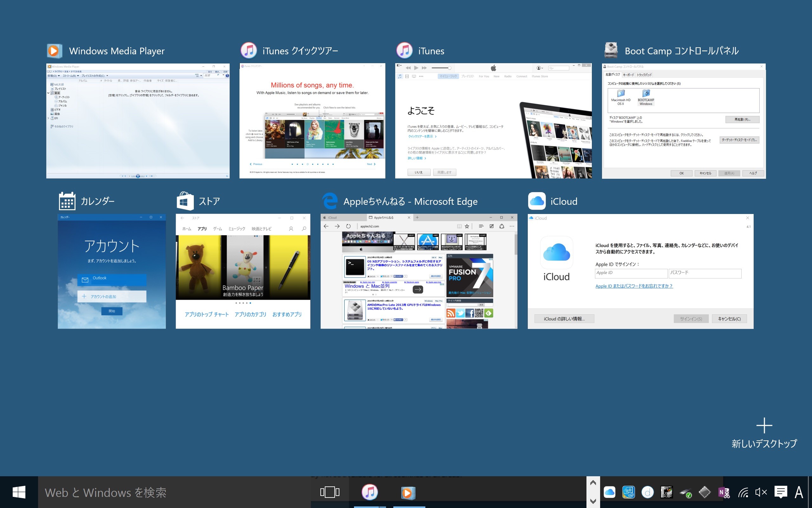
Task: Click the taskbar down chevron arrow
Action: (x=593, y=501)
